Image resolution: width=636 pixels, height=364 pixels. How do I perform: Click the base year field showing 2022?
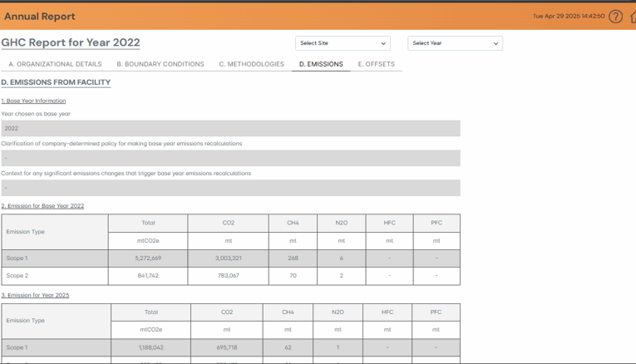tap(230, 129)
